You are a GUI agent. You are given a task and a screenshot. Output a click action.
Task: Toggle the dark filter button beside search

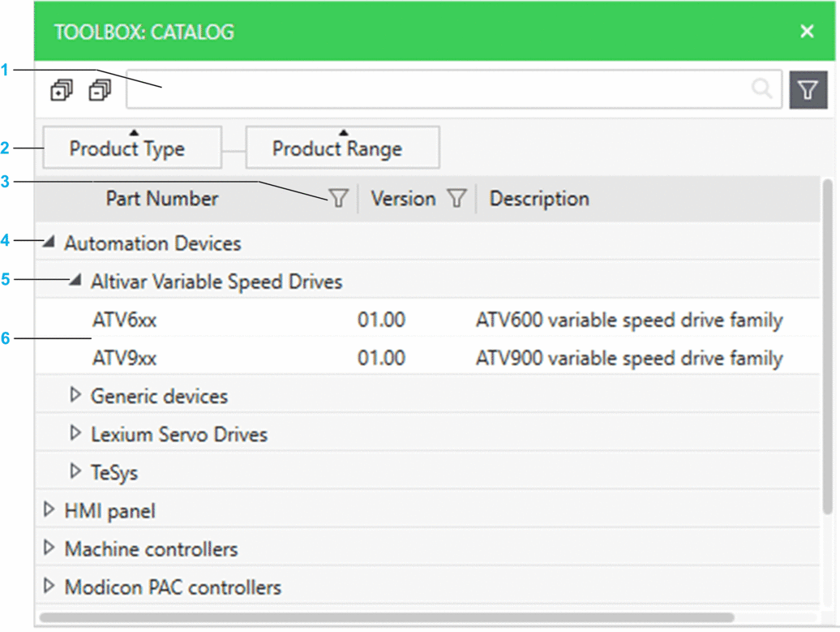(x=808, y=90)
